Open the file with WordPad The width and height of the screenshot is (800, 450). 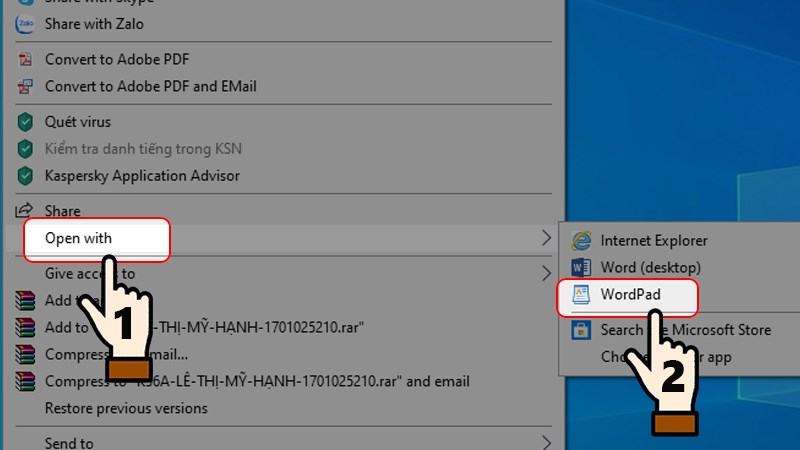pyautogui.click(x=631, y=295)
